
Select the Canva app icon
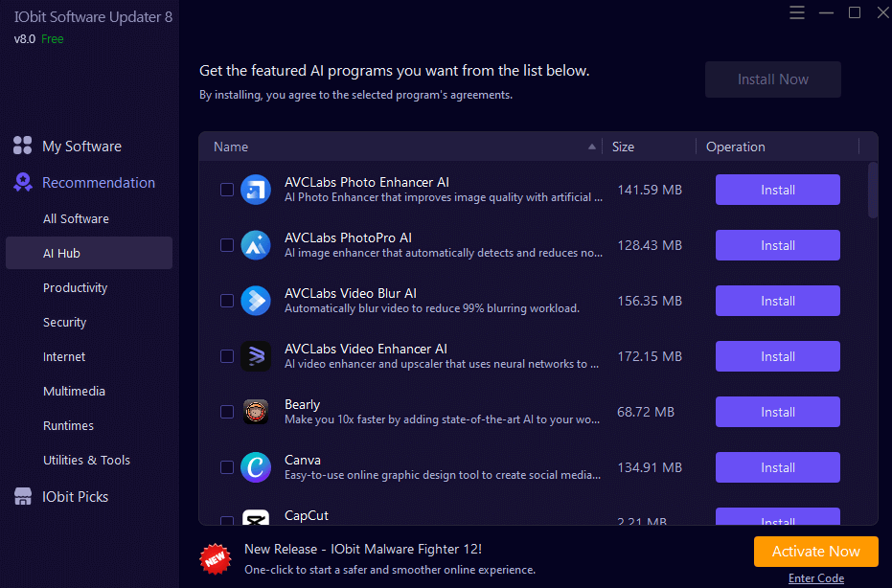(x=256, y=467)
